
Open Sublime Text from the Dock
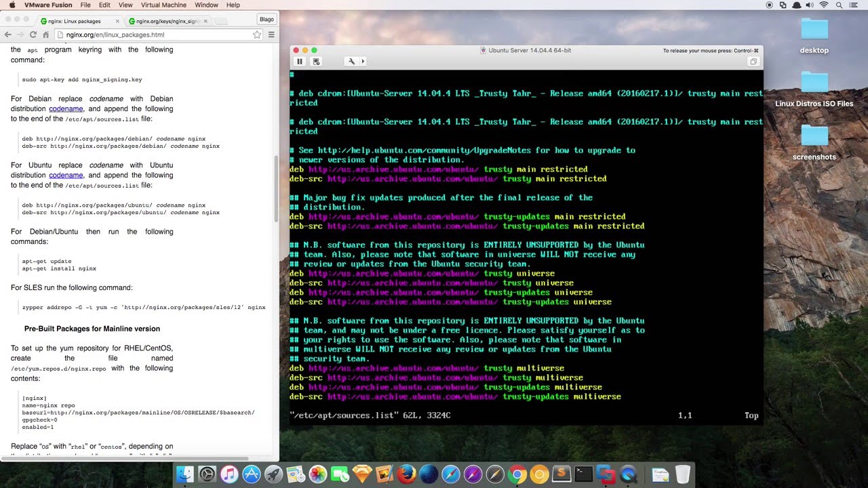561,474
